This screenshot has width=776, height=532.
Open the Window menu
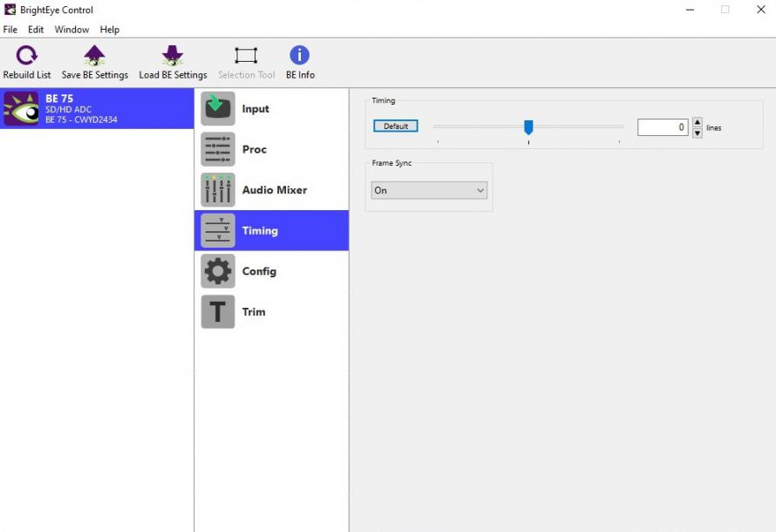coord(71,30)
